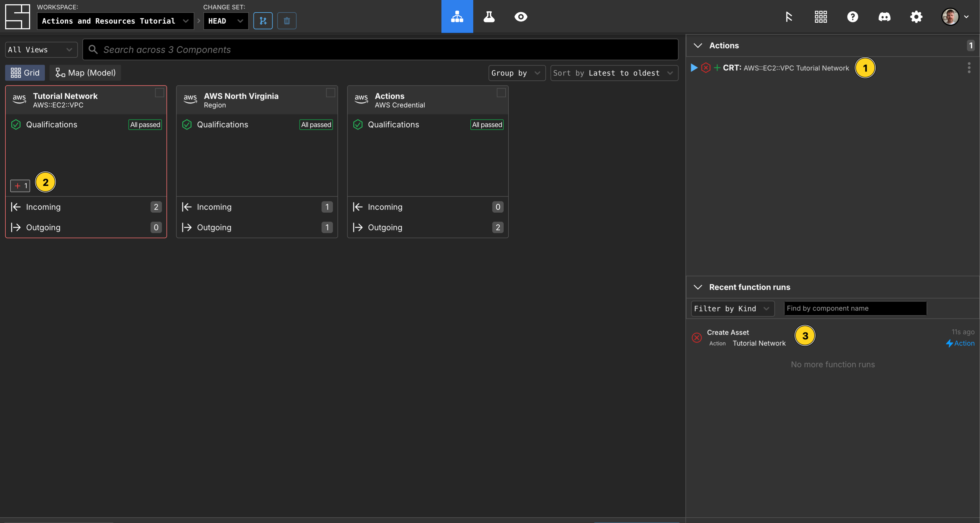Viewport: 980px width, 523px height.
Task: Click the green plus icon on CRT action
Action: 717,68
